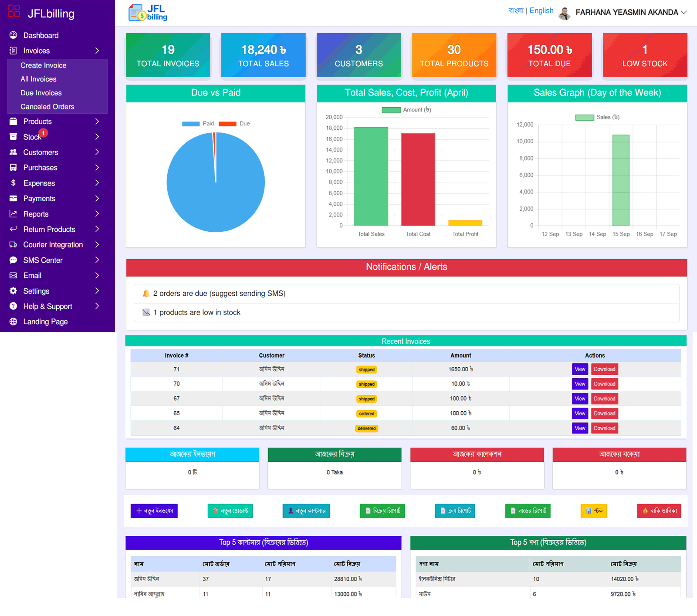Open All Invoices from the submenu
697x616 pixels.
(x=38, y=79)
